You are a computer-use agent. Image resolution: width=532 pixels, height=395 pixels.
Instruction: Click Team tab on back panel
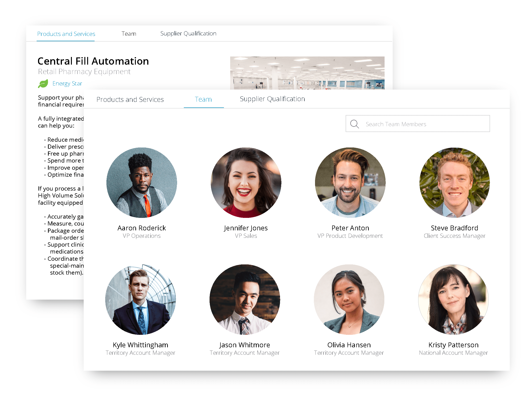pos(129,34)
